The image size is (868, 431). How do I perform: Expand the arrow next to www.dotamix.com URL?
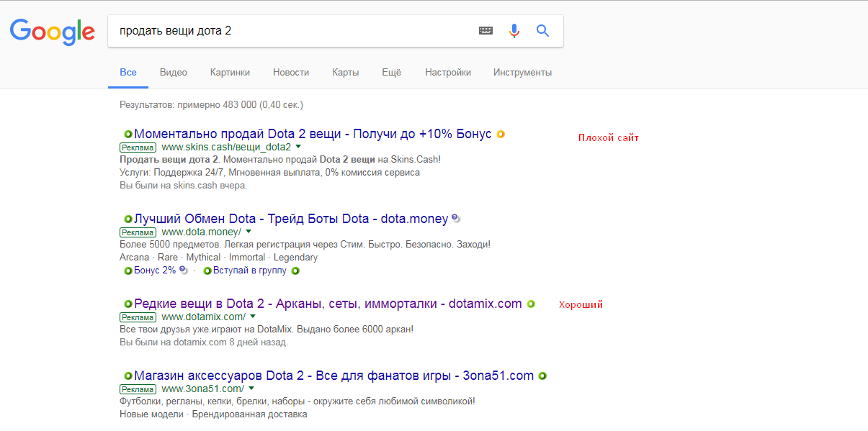(253, 317)
